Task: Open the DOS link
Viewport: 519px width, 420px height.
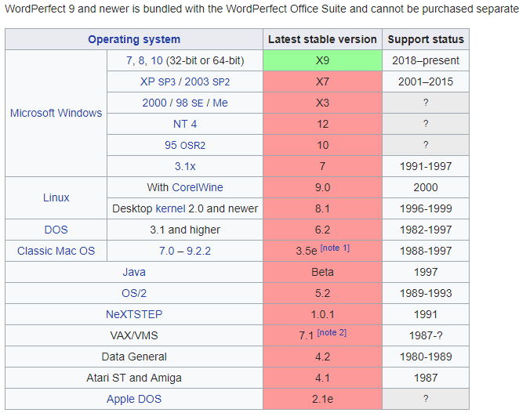Action: click(56, 230)
